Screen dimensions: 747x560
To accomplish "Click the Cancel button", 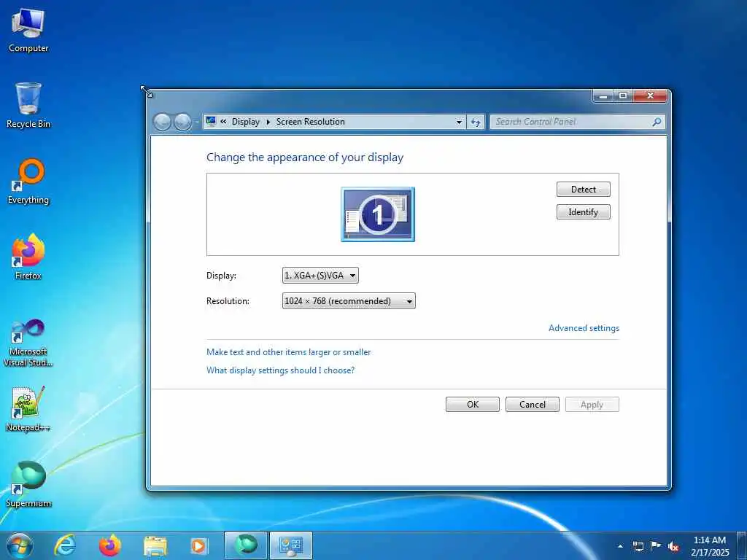I will (532, 404).
